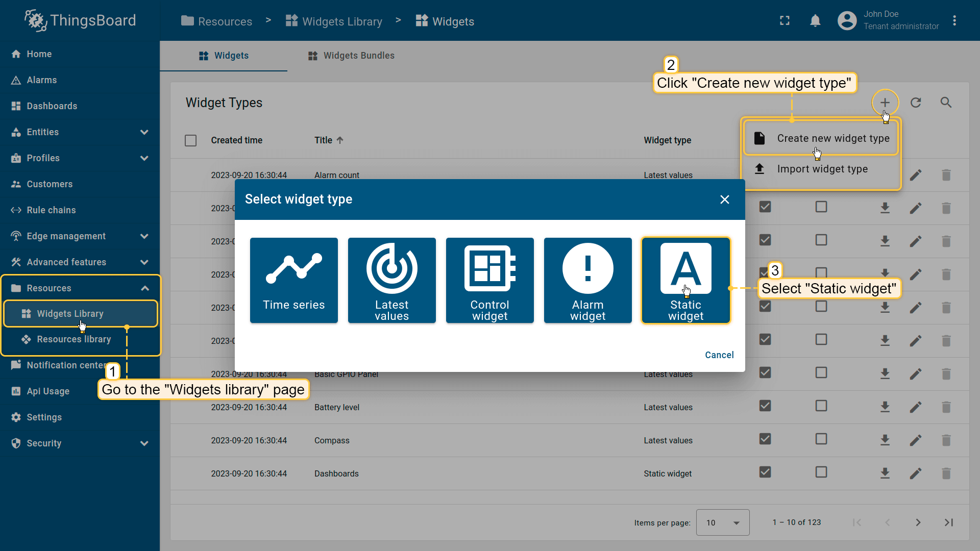This screenshot has height=551, width=980.
Task: Check the empty checkbox in Compass row
Action: pyautogui.click(x=821, y=439)
